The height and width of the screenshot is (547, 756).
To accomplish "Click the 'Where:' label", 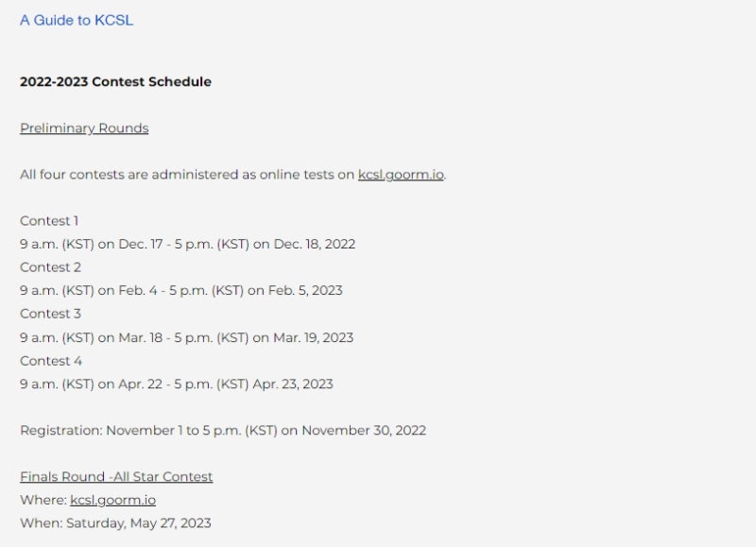I will click(x=43, y=500).
